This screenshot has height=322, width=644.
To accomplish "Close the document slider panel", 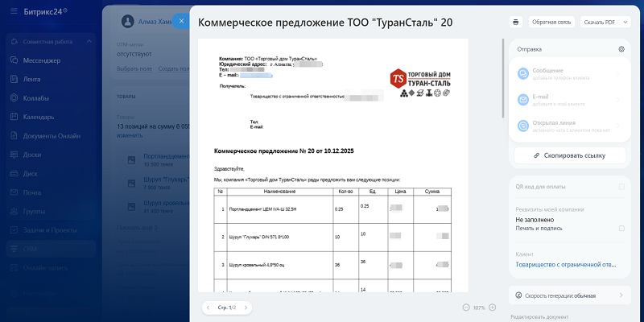I will [x=181, y=22].
